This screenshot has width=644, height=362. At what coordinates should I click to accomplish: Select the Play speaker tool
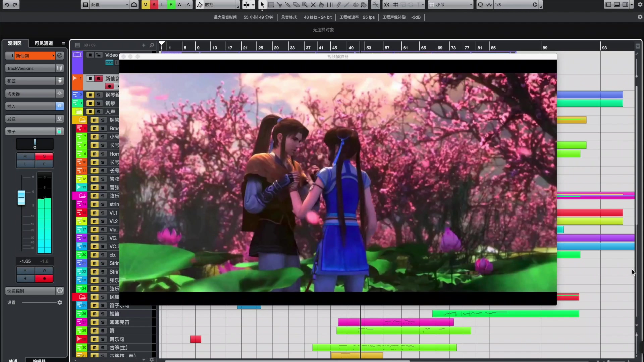[355, 5]
